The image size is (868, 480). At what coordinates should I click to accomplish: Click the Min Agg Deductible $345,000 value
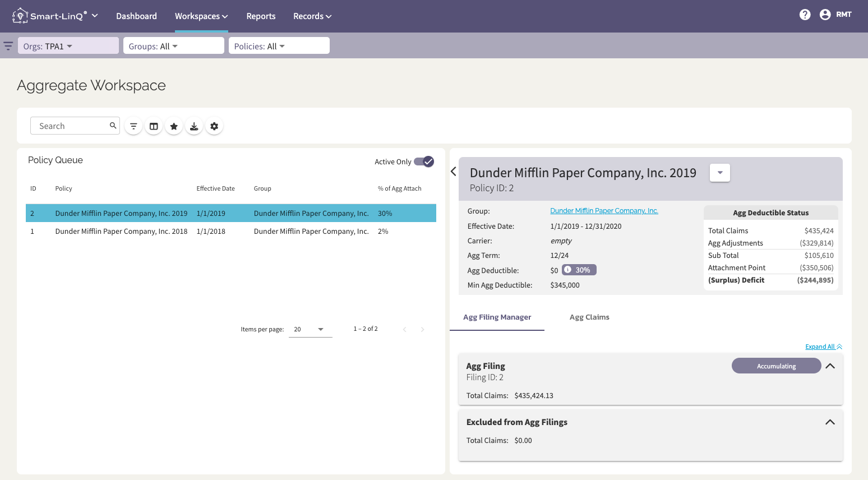[x=565, y=285]
